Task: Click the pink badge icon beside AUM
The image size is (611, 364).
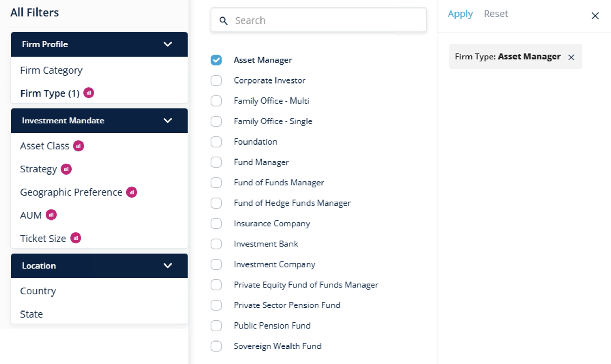Action: 51,215
